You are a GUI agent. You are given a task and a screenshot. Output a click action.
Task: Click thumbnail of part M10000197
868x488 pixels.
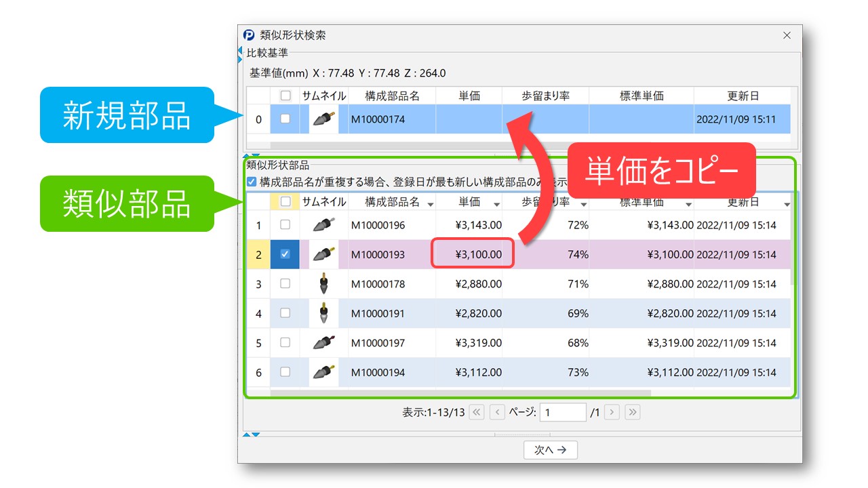tap(324, 343)
